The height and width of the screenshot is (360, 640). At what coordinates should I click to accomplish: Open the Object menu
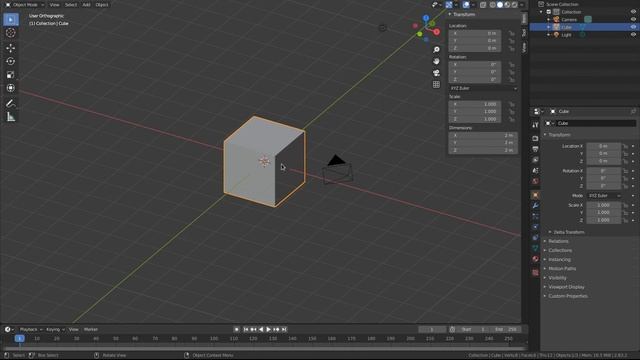pos(102,4)
